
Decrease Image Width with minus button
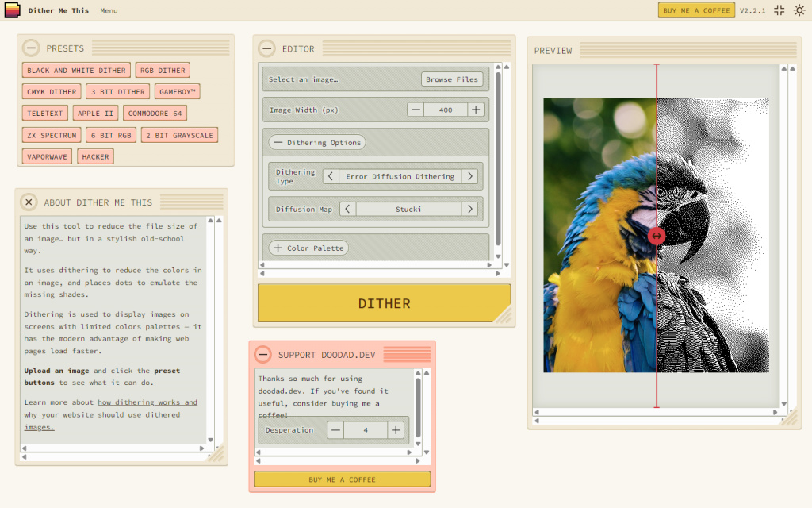point(416,110)
